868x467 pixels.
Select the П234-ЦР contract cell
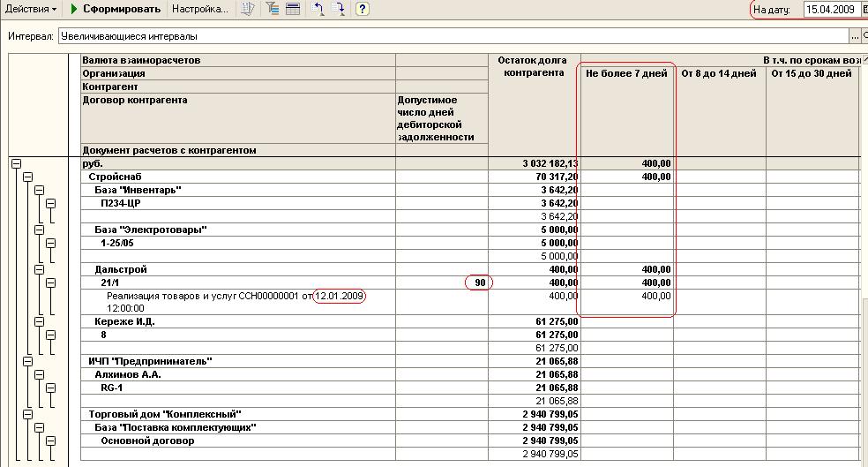point(238,203)
